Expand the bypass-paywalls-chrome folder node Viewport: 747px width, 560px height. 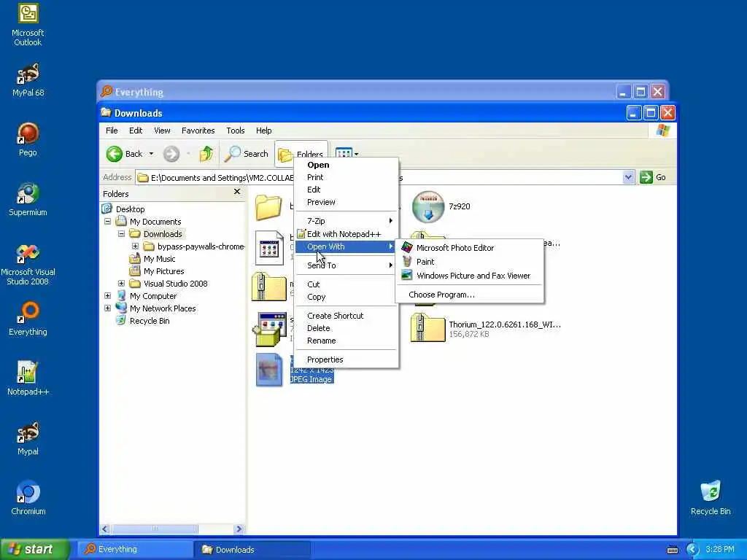point(135,246)
